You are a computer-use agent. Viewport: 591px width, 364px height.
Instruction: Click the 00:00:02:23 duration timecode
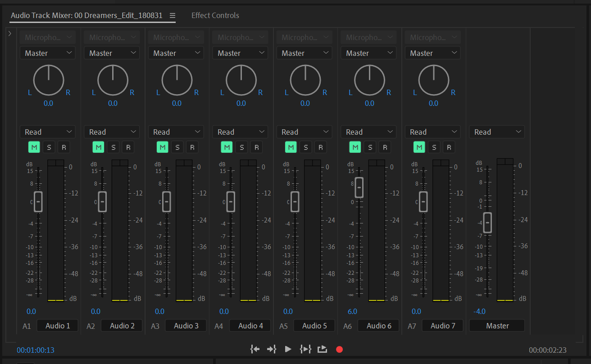pyautogui.click(x=548, y=350)
